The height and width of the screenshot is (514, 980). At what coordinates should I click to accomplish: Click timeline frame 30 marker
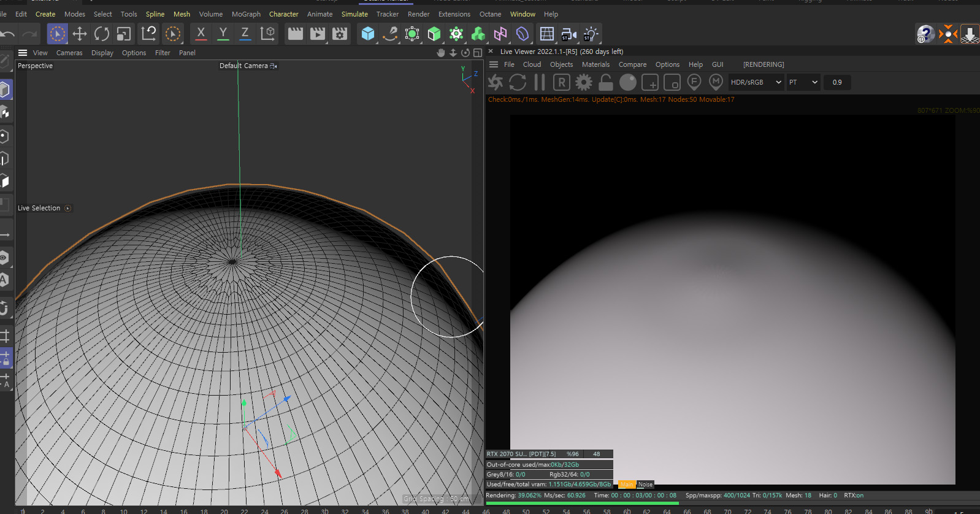324,510
